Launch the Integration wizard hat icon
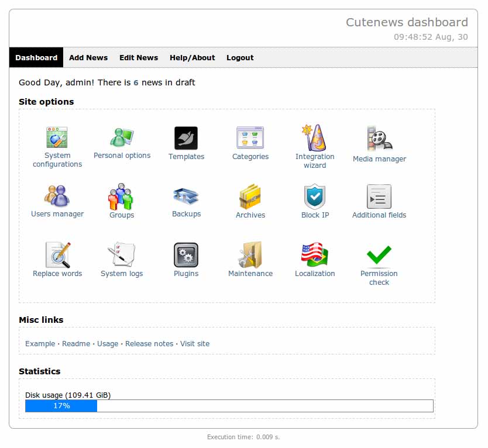Image resolution: width=488 pixels, height=448 pixels. point(314,137)
